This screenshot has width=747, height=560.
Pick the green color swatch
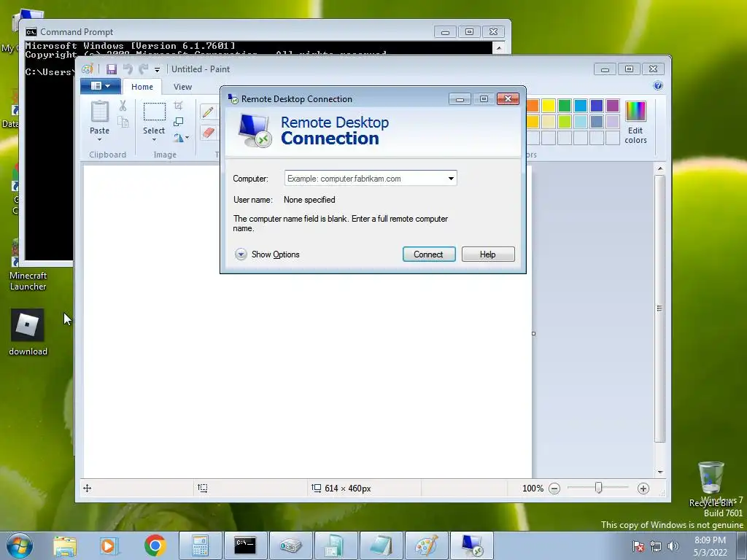[565, 106]
